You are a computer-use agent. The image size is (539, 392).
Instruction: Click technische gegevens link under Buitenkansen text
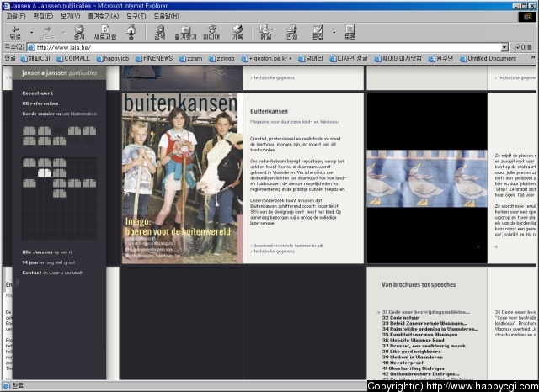tap(273, 252)
